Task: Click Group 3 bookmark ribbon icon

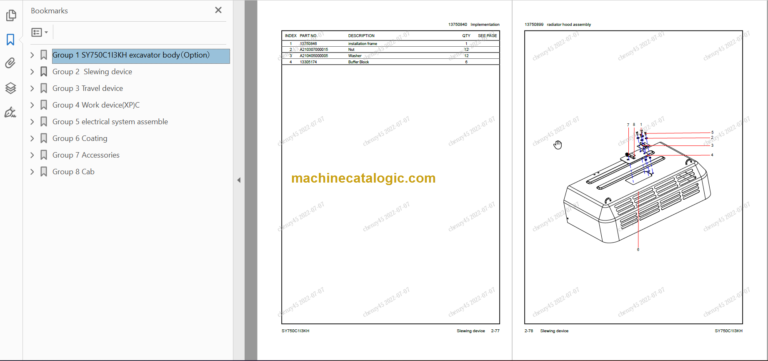Action: click(44, 89)
